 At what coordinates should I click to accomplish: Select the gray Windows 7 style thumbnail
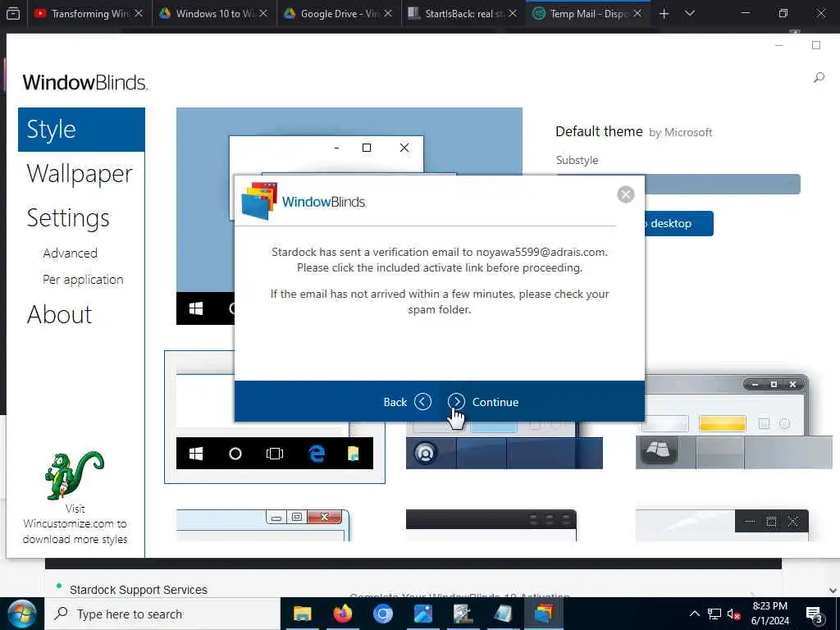point(733,422)
